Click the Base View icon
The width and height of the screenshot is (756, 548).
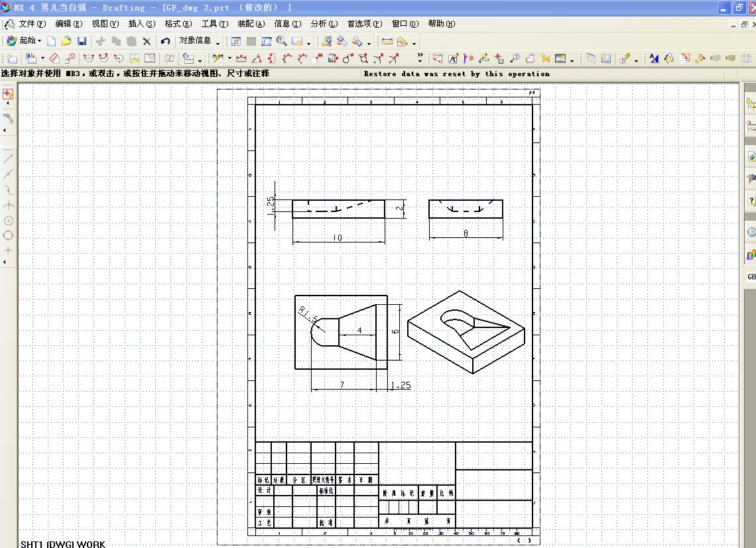31,58
